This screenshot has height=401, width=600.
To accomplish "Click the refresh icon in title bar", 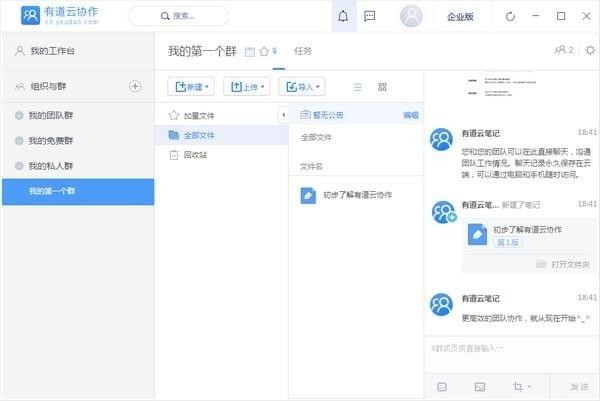I will click(510, 16).
